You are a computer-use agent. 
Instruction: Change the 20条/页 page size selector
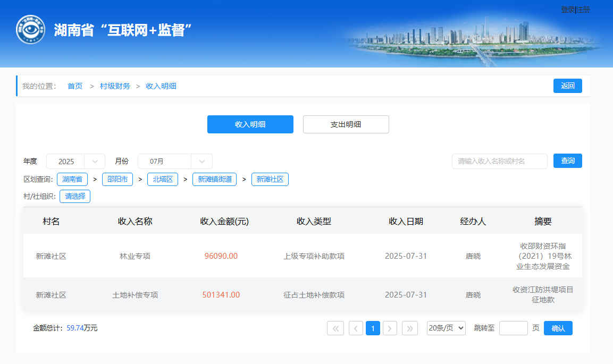(446, 328)
